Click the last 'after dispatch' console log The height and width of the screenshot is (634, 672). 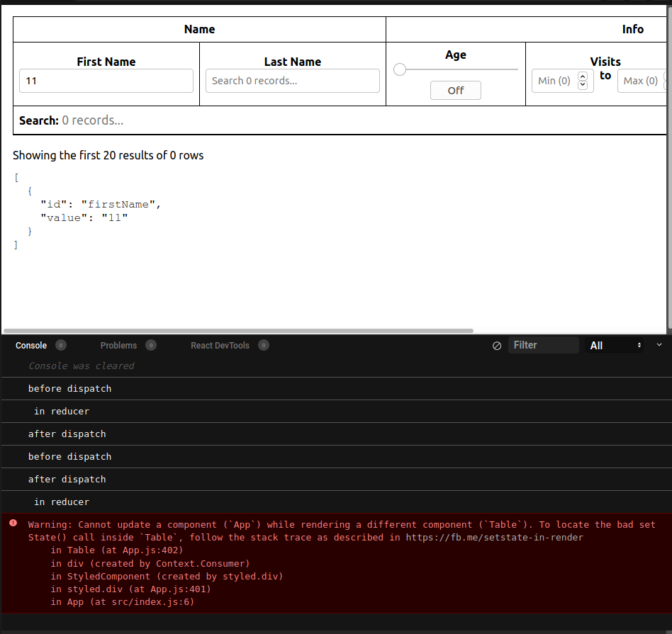[x=67, y=480]
